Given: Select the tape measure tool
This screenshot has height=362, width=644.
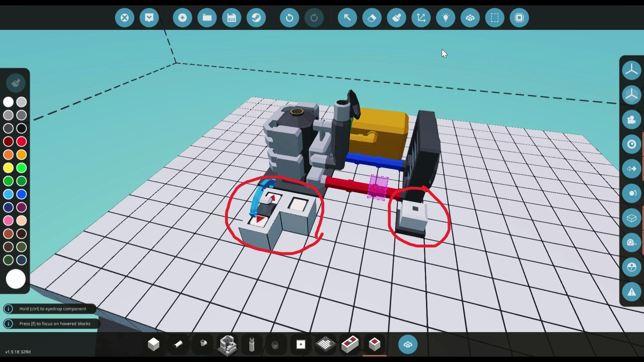Looking at the screenshot, I should [632, 243].
